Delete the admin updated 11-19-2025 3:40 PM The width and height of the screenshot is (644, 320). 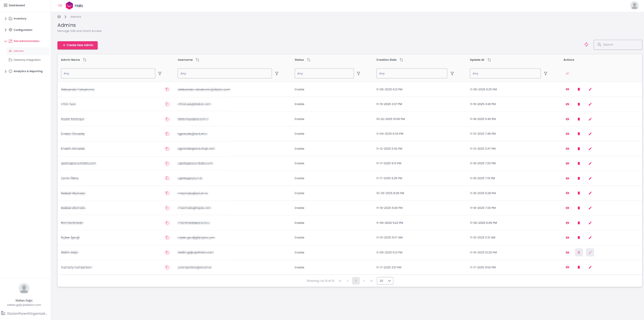579,104
